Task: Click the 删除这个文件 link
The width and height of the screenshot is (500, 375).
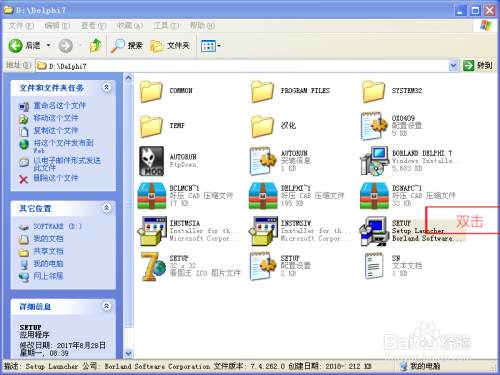Action: click(x=56, y=178)
